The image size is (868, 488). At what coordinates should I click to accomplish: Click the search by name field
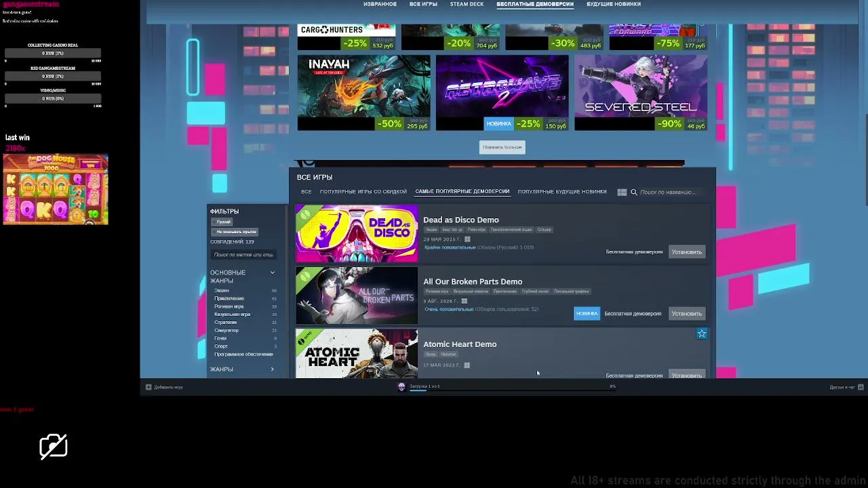(671, 192)
